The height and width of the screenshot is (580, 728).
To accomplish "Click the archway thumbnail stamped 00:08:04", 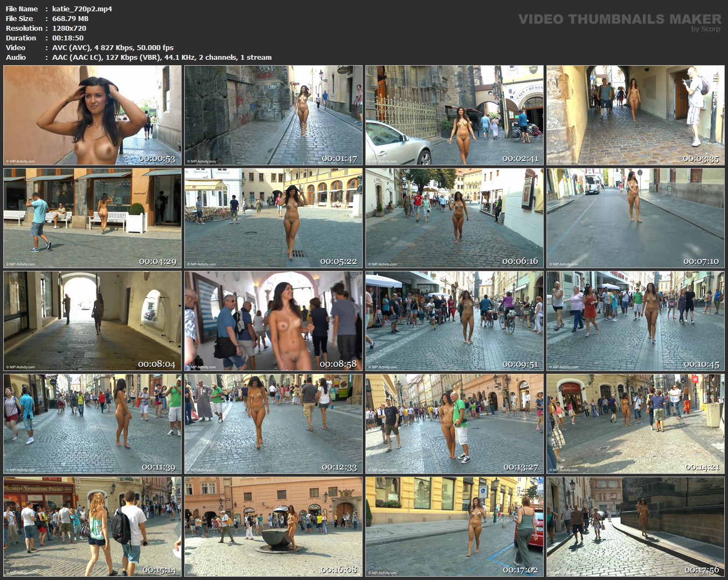I will (x=93, y=321).
